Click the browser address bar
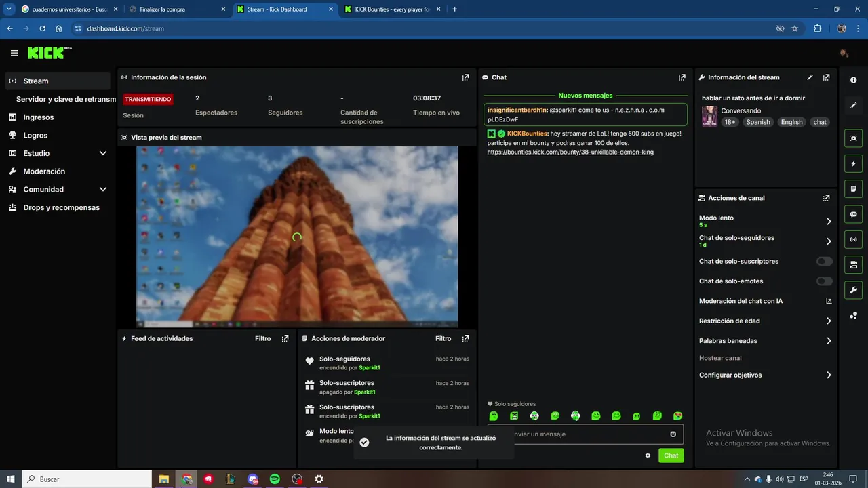 click(x=420, y=28)
